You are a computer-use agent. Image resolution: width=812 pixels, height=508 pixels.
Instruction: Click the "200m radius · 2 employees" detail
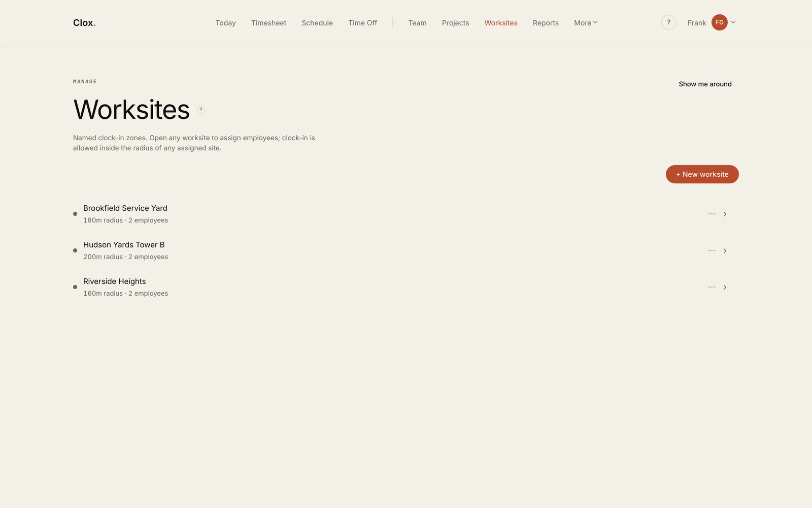click(125, 257)
